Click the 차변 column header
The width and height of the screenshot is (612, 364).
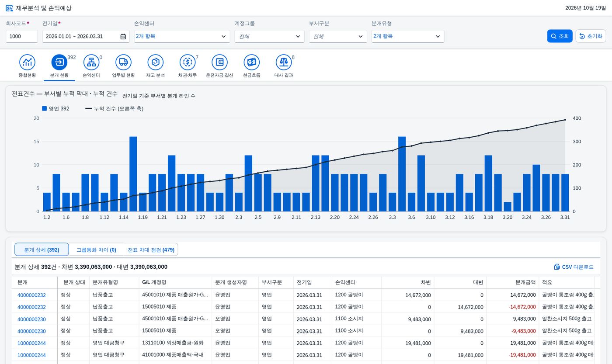click(408, 282)
